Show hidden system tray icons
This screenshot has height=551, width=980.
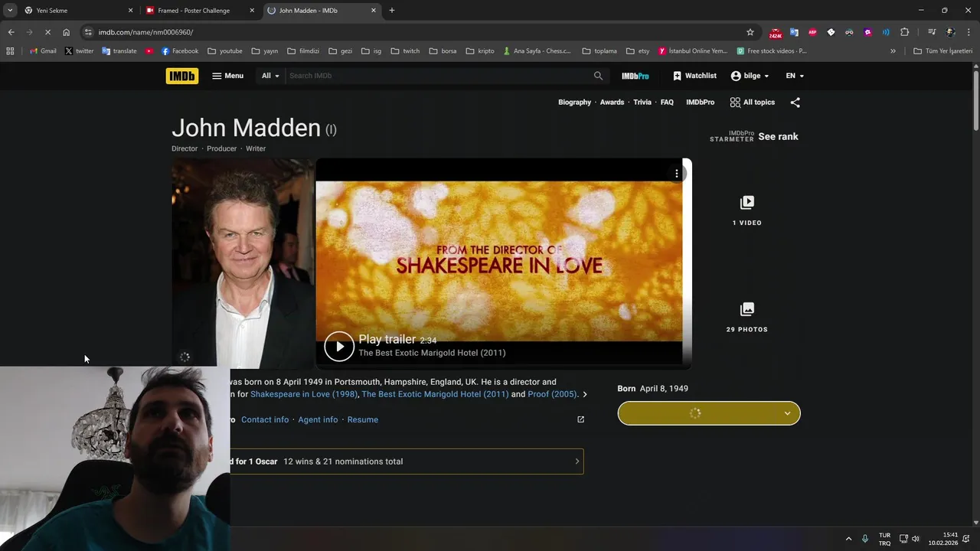tap(848, 539)
